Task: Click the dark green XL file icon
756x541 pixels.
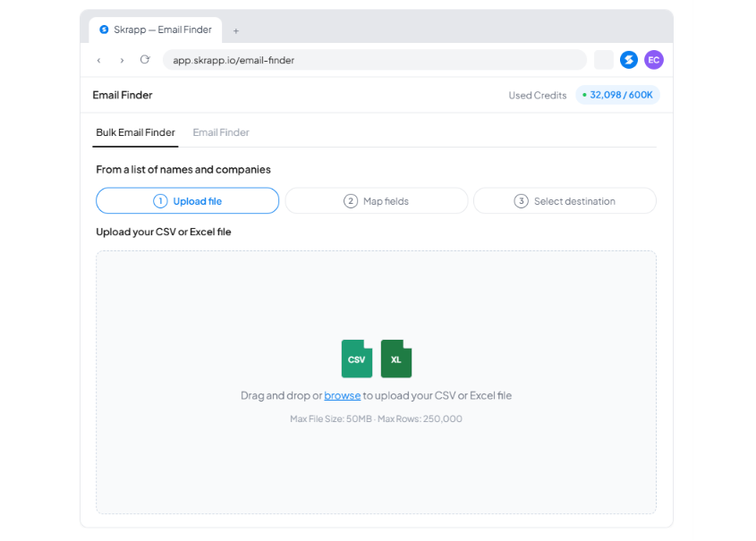Action: [396, 359]
